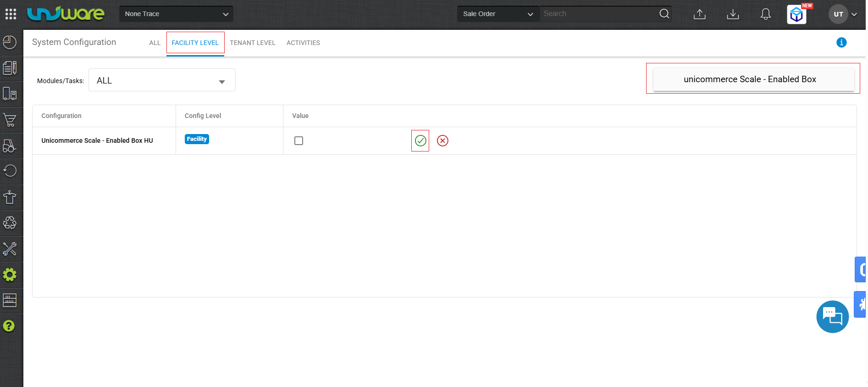Image resolution: width=868 pixels, height=387 pixels.
Task: Click the Config Level column header
Action: pyautogui.click(x=203, y=116)
